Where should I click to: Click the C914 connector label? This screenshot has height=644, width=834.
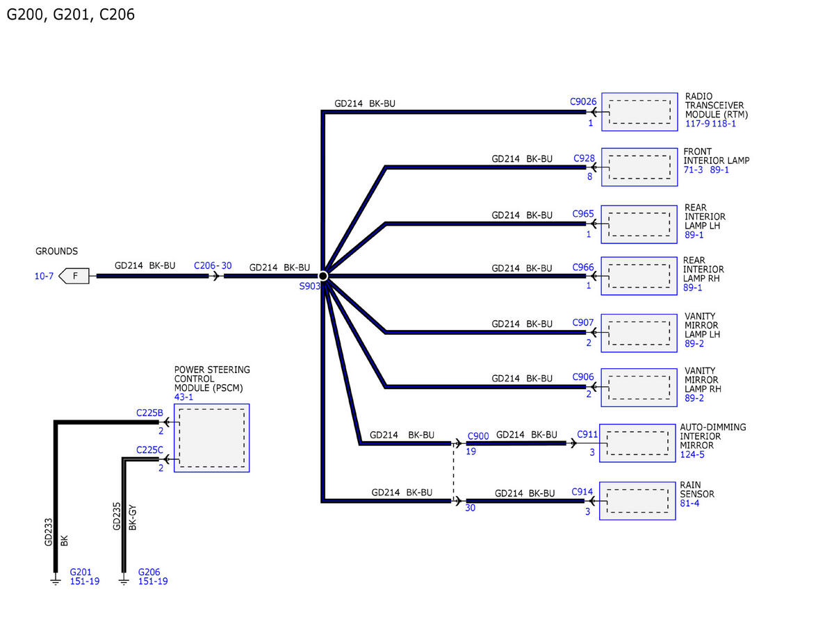[x=582, y=492]
